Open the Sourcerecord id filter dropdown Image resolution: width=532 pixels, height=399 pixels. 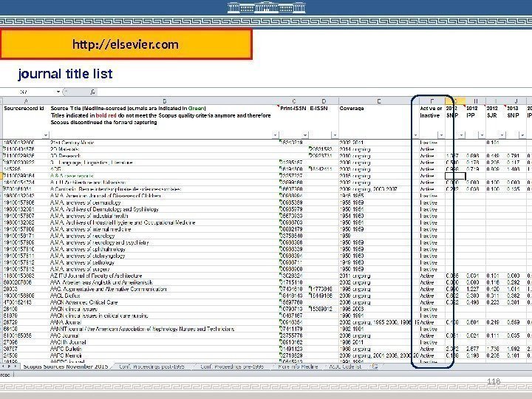(x=46, y=135)
